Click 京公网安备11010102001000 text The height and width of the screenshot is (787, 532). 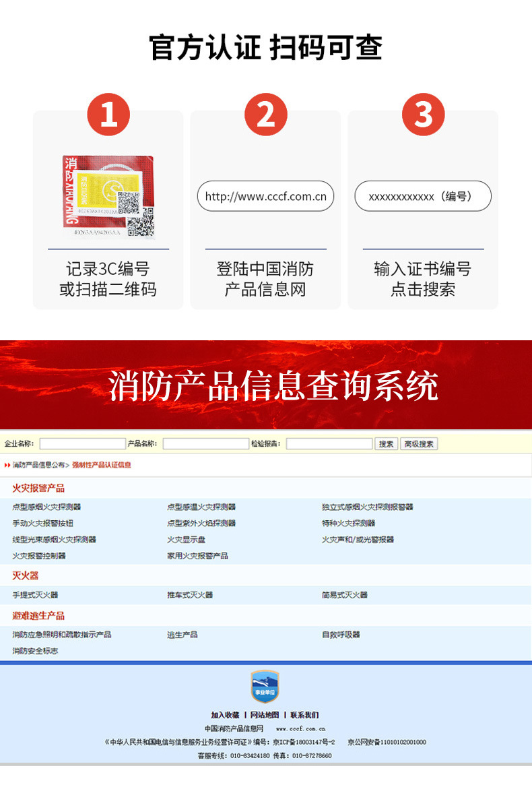point(387,742)
